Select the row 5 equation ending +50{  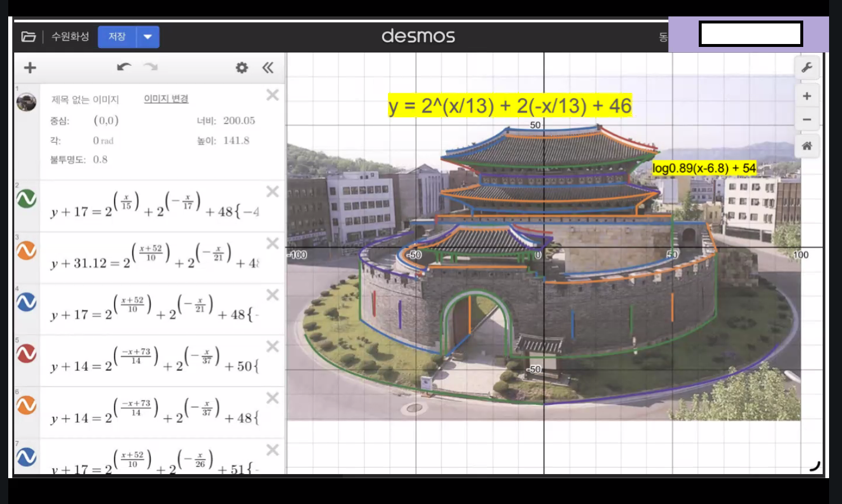point(155,360)
